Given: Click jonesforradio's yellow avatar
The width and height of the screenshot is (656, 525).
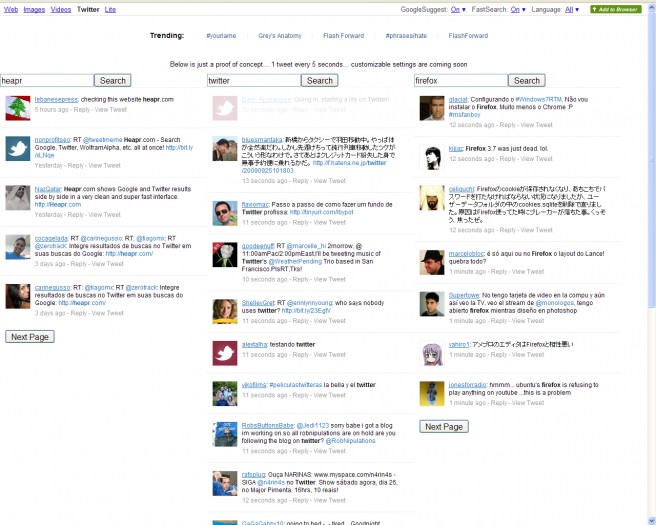Looking at the screenshot, I should pyautogui.click(x=432, y=393).
